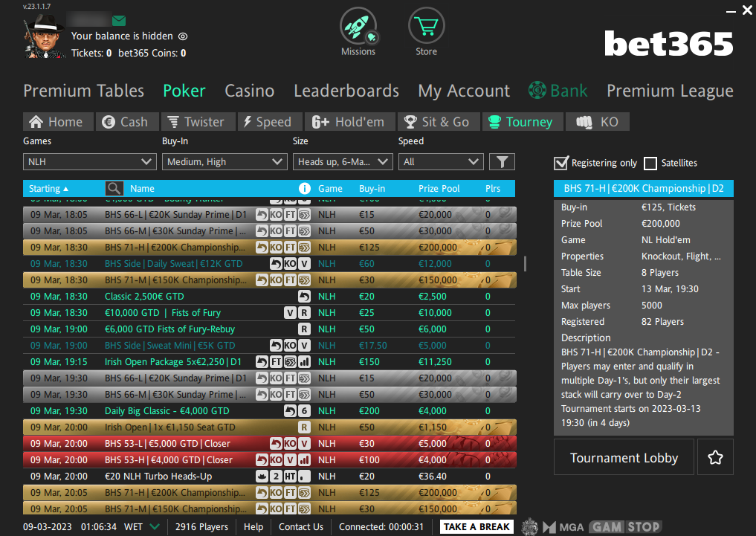Image resolution: width=756 pixels, height=536 pixels.
Task: Click the GAMSTOP logo
Action: 625,527
